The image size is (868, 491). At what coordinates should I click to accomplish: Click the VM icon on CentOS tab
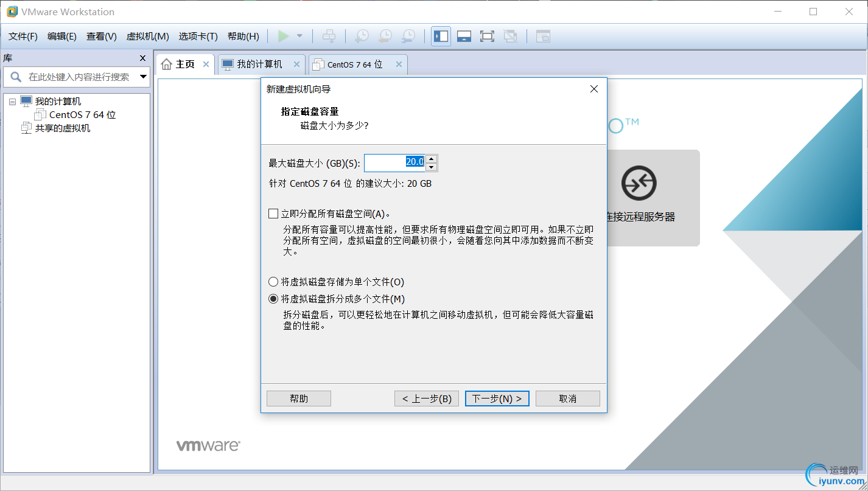coord(318,64)
